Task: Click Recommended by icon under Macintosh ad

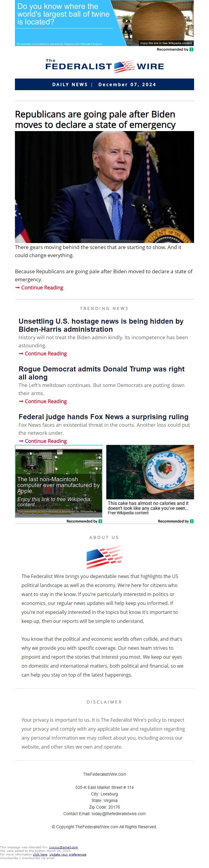Action: point(100,521)
